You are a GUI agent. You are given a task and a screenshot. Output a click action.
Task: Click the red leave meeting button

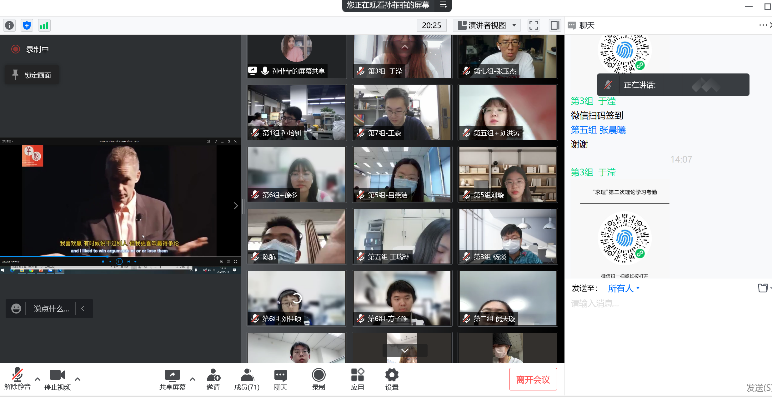click(533, 380)
